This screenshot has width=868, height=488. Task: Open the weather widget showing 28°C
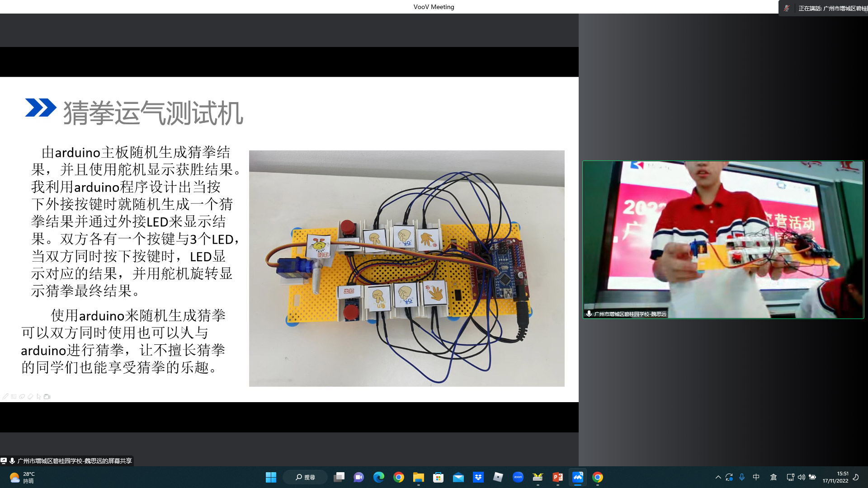click(x=22, y=477)
